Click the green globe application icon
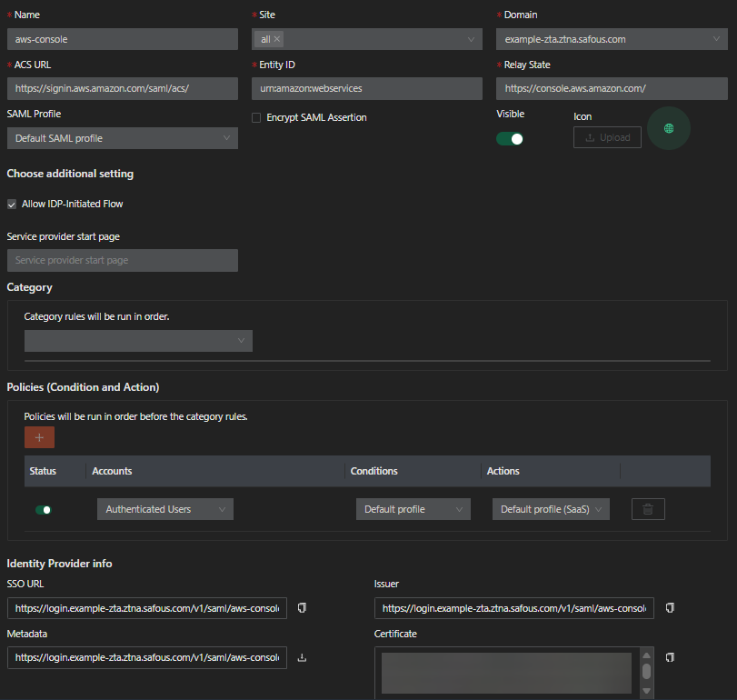Image resolution: width=737 pixels, height=700 pixels. coord(669,129)
